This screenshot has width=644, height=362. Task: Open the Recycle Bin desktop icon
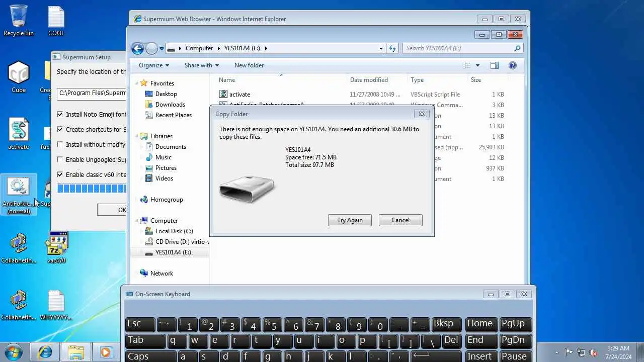pos(19,20)
